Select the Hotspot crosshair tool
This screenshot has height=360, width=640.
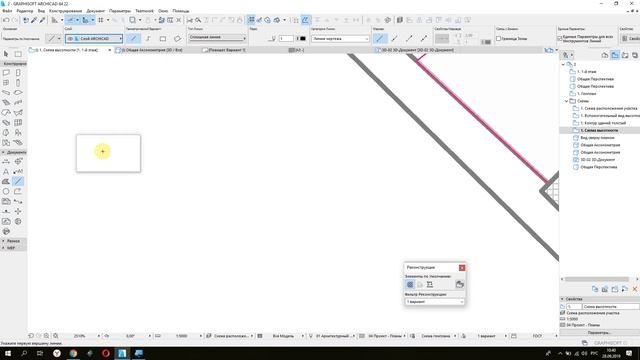coord(18,211)
